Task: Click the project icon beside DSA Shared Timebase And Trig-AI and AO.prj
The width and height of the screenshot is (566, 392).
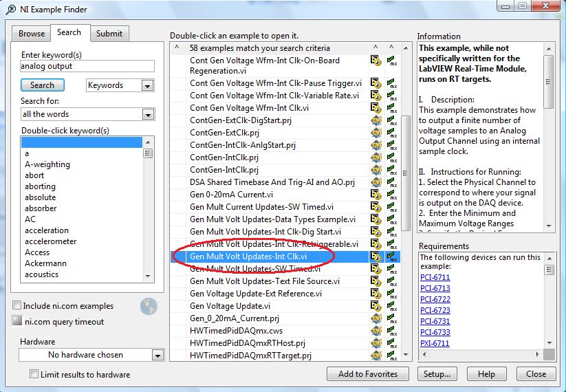Action: [x=375, y=182]
